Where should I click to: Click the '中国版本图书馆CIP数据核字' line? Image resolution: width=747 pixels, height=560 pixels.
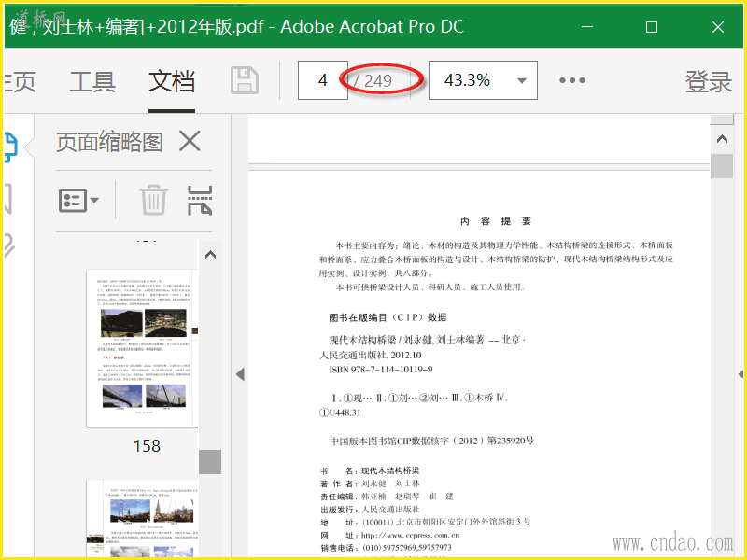click(431, 441)
